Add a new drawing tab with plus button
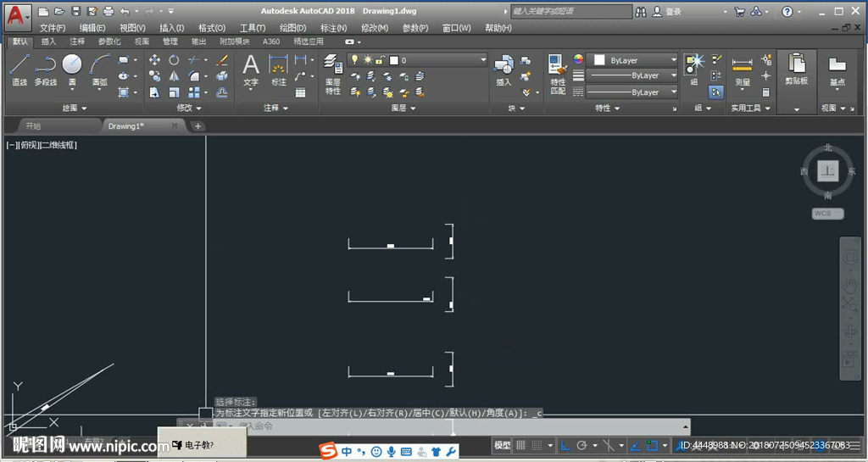The width and height of the screenshot is (868, 462). [x=198, y=126]
